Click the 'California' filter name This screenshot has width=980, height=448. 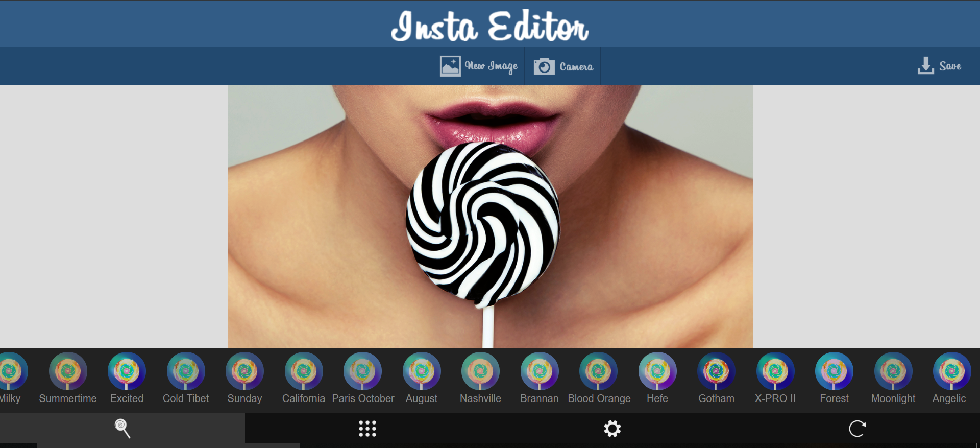[304, 398]
